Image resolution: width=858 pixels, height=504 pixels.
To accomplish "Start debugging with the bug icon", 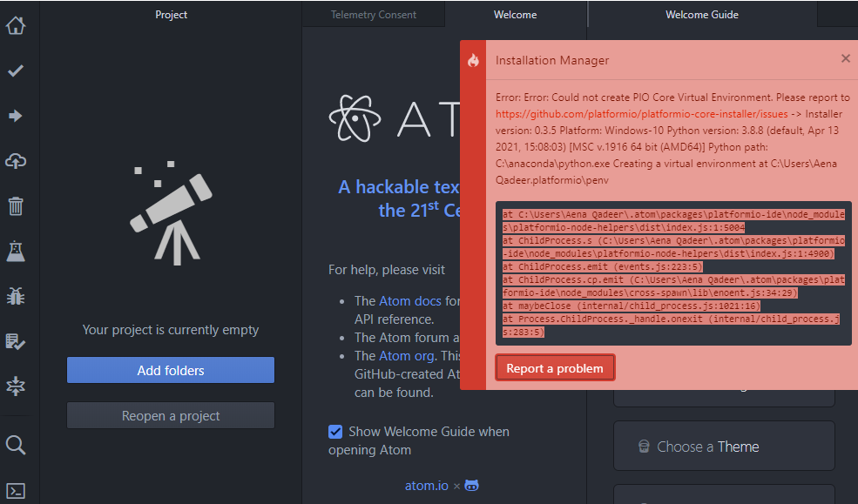I will [15, 296].
